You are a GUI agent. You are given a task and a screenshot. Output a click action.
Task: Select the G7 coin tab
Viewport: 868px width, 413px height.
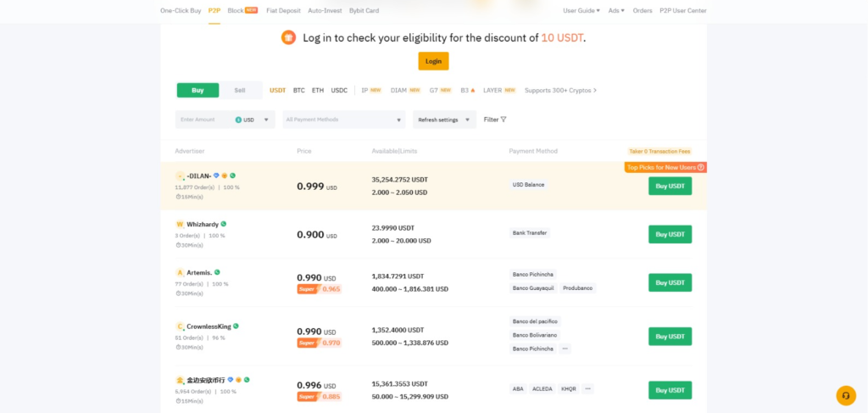tap(441, 90)
